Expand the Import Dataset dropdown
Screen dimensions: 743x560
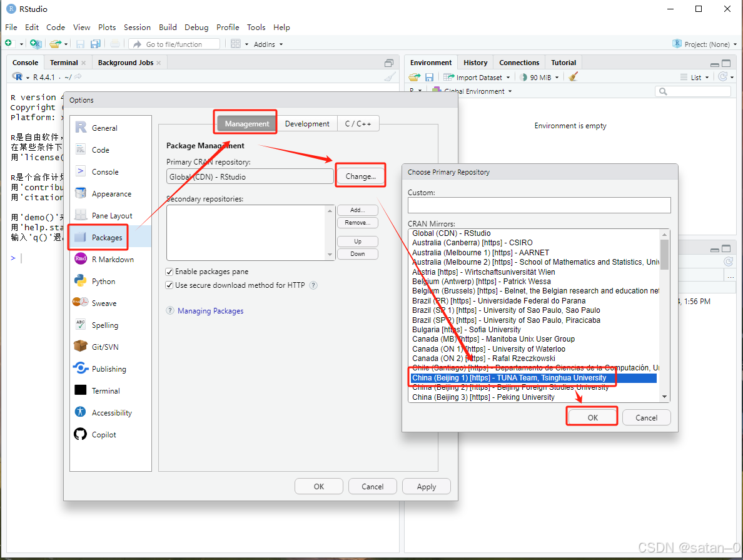click(477, 78)
